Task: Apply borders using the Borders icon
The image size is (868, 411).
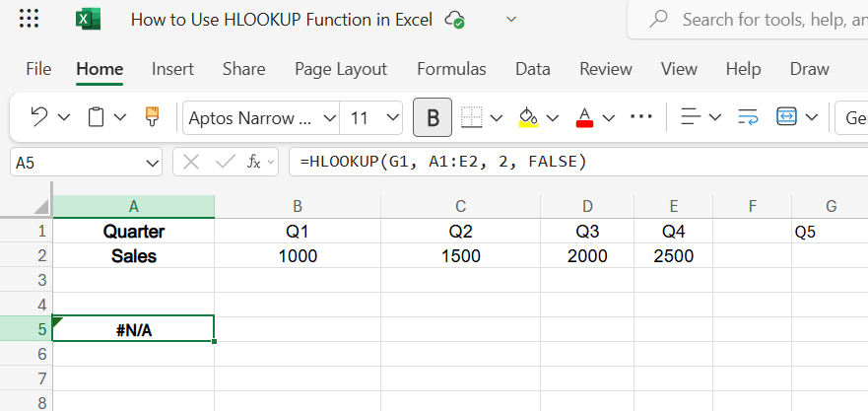Action: point(472,117)
